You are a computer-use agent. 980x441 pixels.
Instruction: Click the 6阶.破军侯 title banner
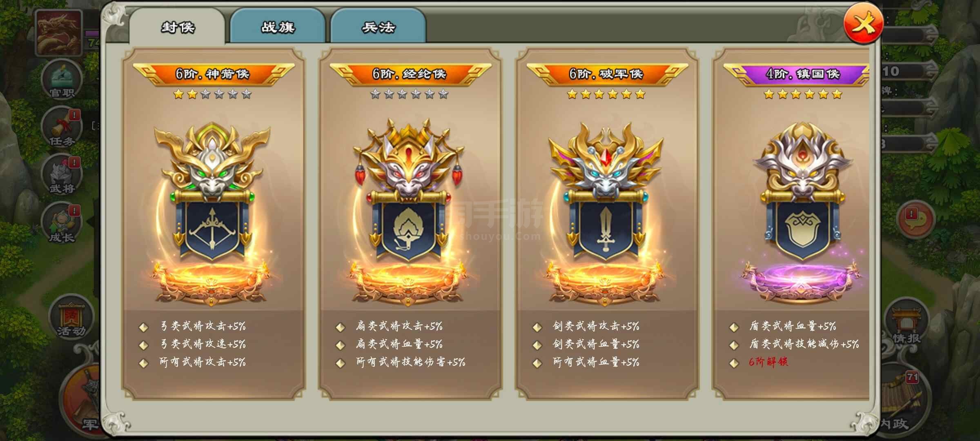point(607,74)
